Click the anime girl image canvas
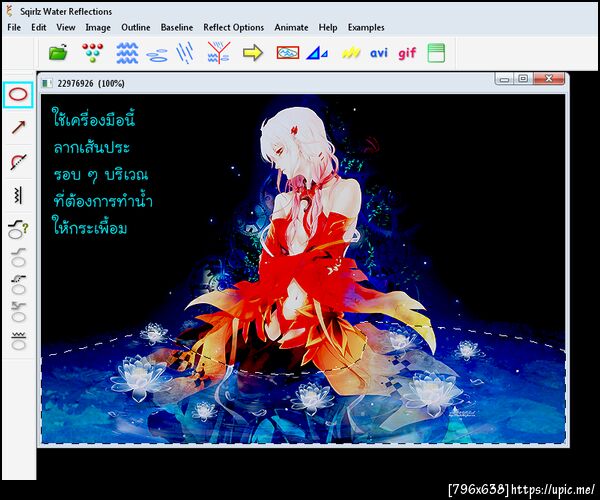Image resolution: width=600 pixels, height=500 pixels. pos(303,269)
